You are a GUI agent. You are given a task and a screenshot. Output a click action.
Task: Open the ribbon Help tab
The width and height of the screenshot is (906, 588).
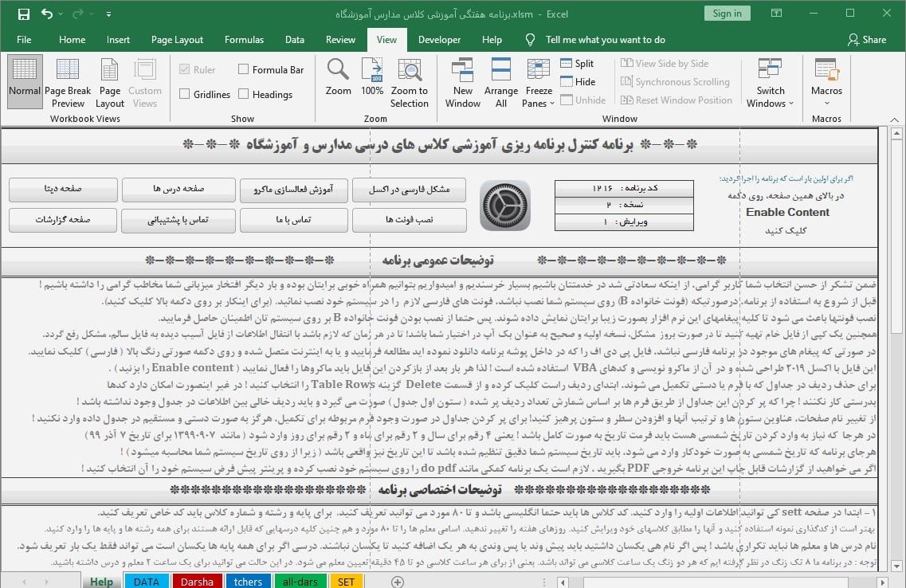[x=492, y=40]
